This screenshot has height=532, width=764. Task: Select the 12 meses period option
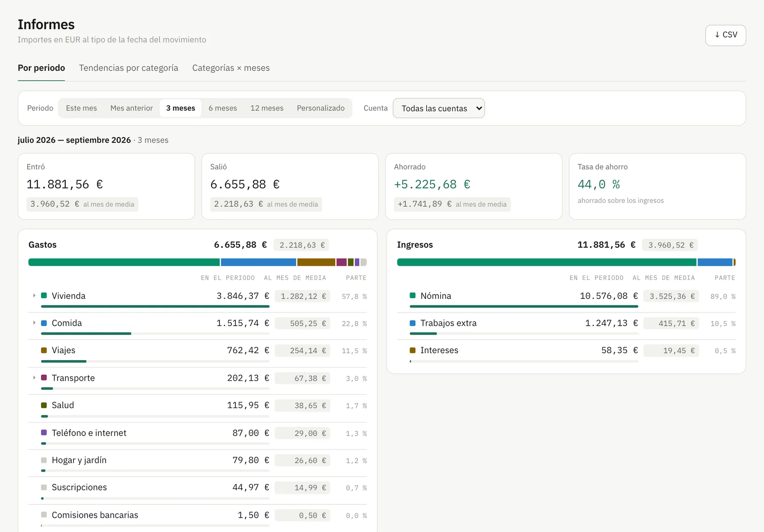point(267,108)
